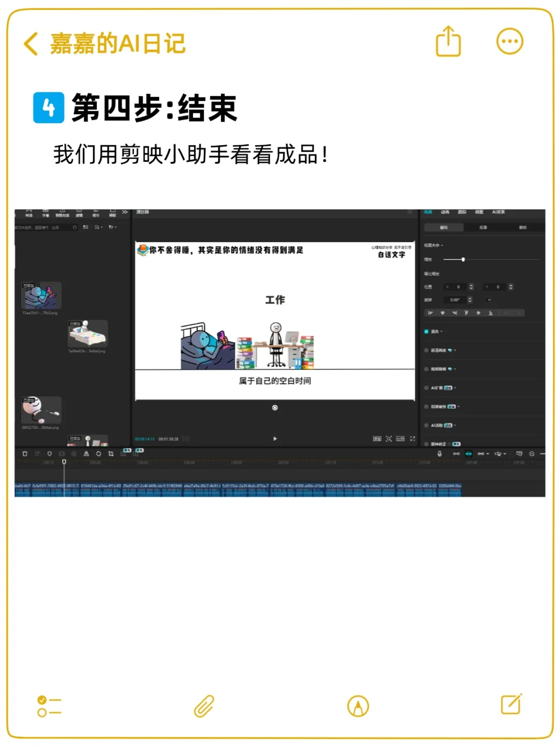Switch to the 抠像 sub-tab

[484, 227]
